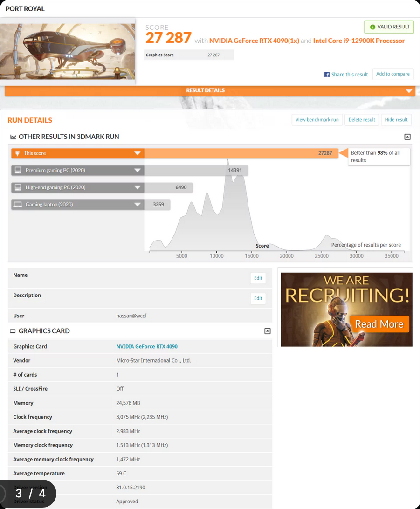
Task: Click Intel Core i9-12900K Processor link
Action: pos(359,41)
